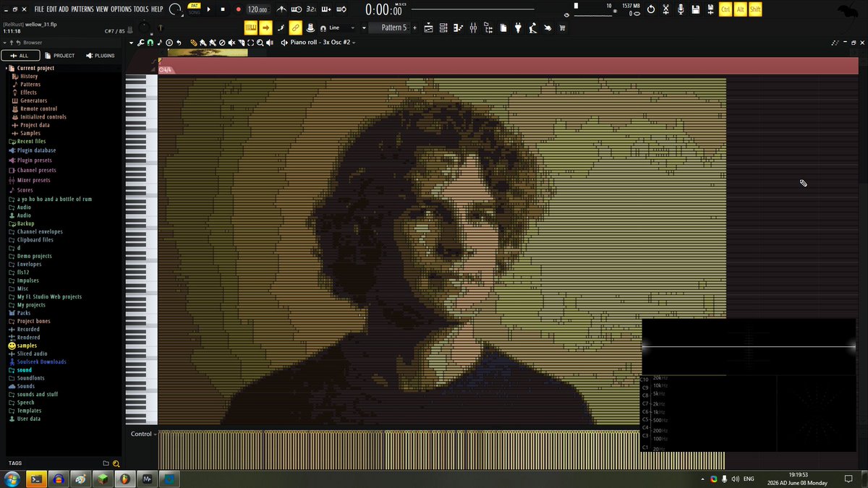Image resolution: width=868 pixels, height=488 pixels.
Task: Open the OPTIONS menu
Action: pos(121,9)
